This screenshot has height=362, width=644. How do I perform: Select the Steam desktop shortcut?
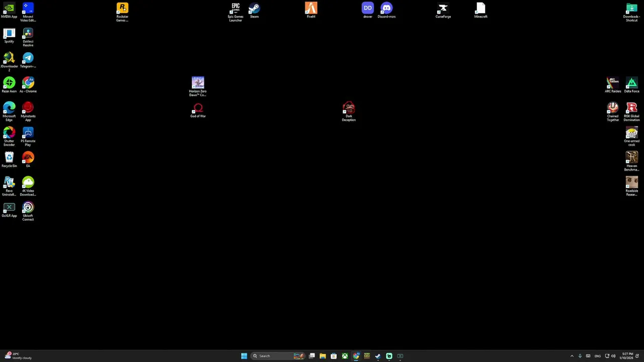(x=254, y=11)
